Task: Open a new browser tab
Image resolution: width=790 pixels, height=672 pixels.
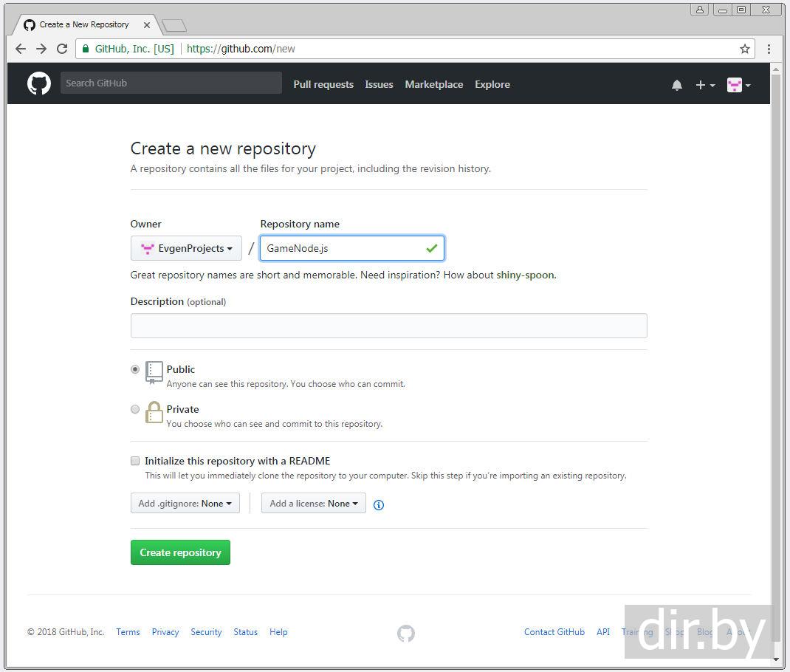Action: point(174,25)
